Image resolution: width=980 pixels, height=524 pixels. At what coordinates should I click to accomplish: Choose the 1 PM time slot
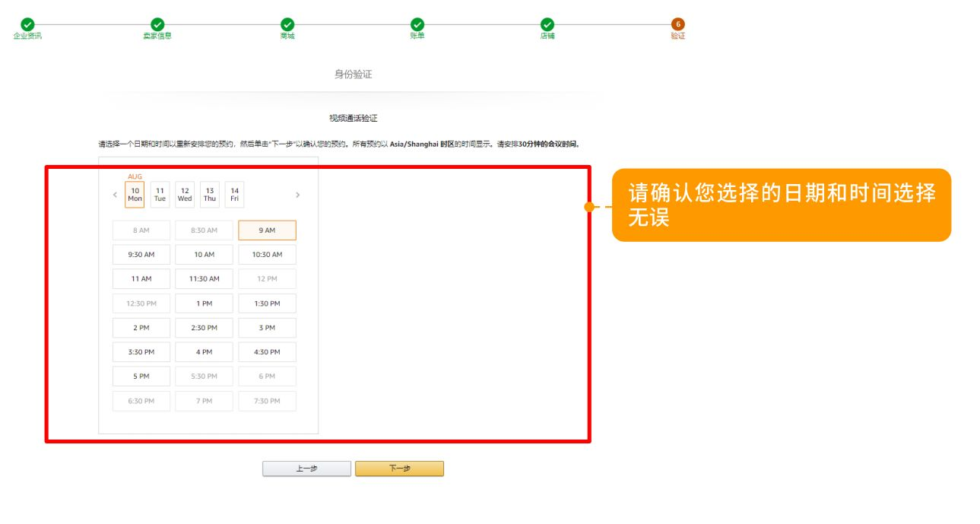[204, 303]
